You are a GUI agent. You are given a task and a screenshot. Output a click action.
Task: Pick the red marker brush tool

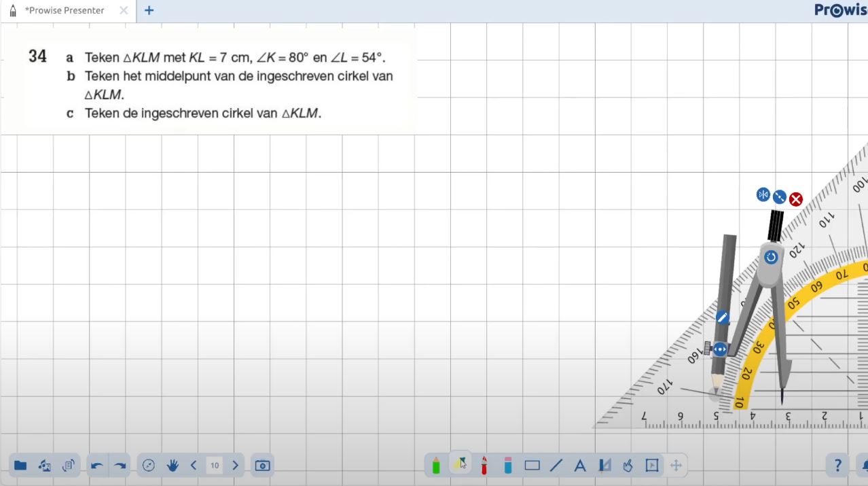tap(484, 466)
